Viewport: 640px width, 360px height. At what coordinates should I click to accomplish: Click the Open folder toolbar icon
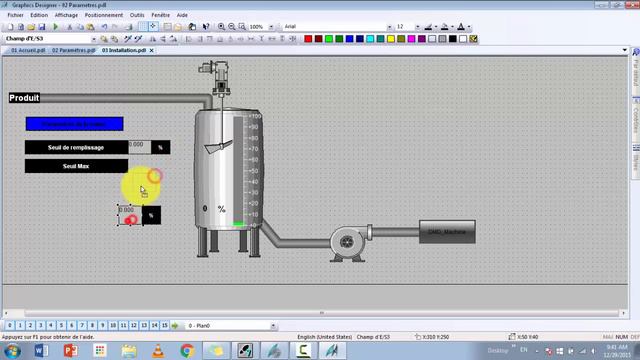31,27
